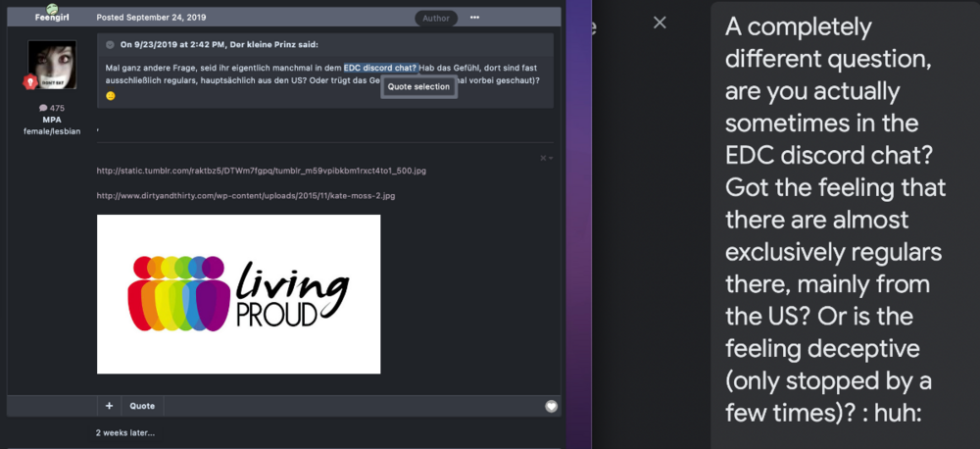Open the Posted September 24, 2019 permalink
The height and width of the screenshot is (449, 980).
coord(151,18)
